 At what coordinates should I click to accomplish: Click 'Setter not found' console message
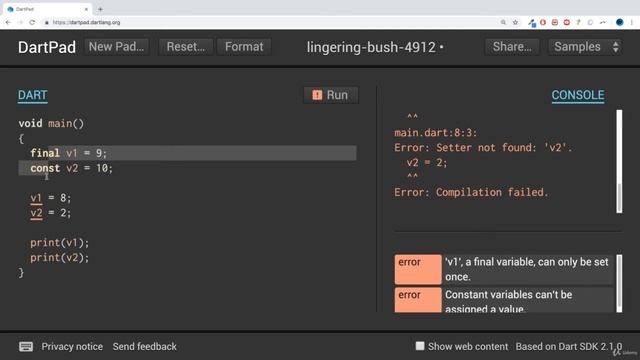[x=484, y=147]
